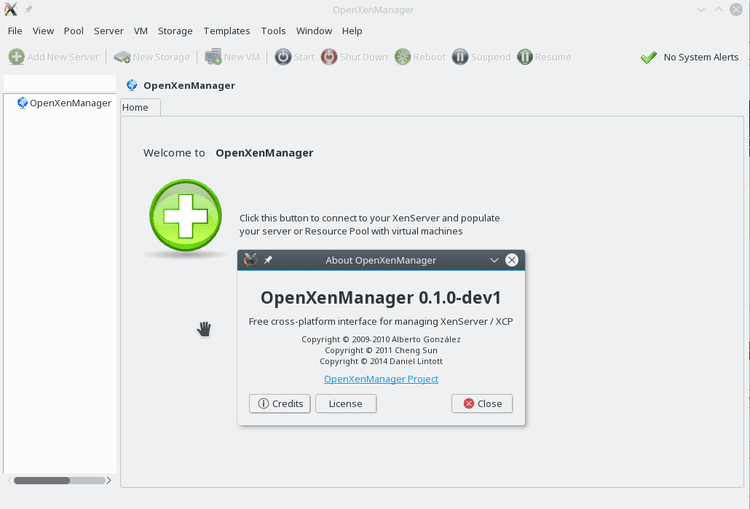
Task: Click the main window maximize chevron
Action: (718, 10)
